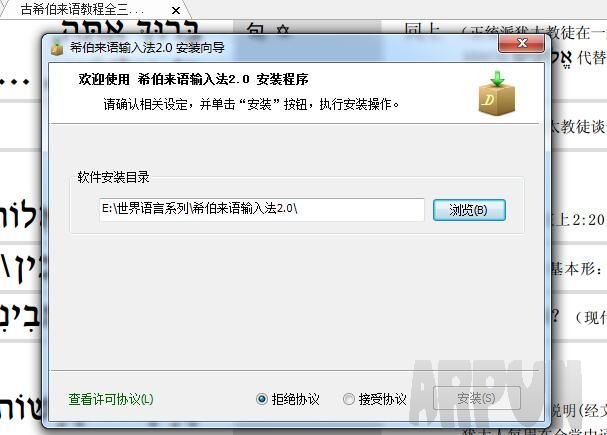Image resolution: width=607 pixels, height=435 pixels.
Task: Close the 古希伯来语教程 browser tab
Action: click(176, 10)
